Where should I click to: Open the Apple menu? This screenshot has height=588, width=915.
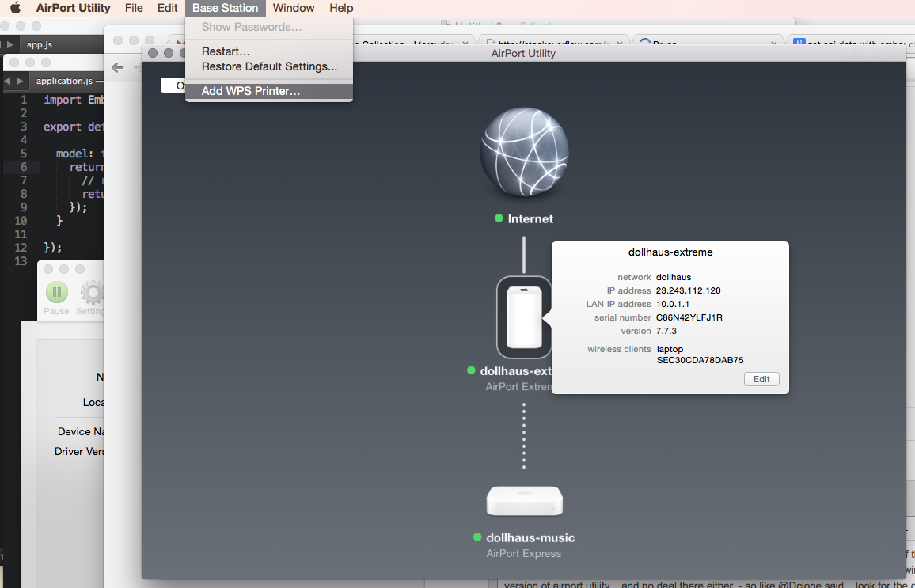16,8
